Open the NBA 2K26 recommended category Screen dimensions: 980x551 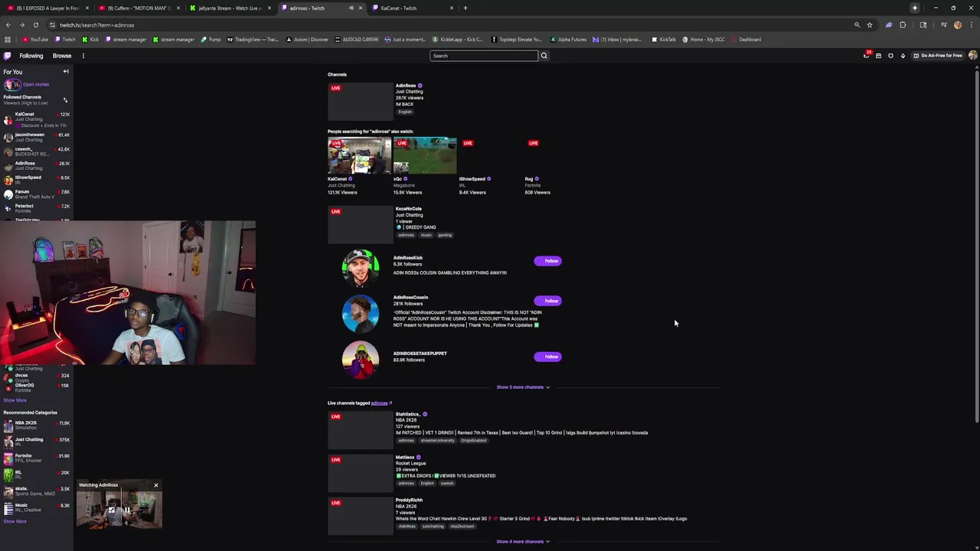(37, 425)
